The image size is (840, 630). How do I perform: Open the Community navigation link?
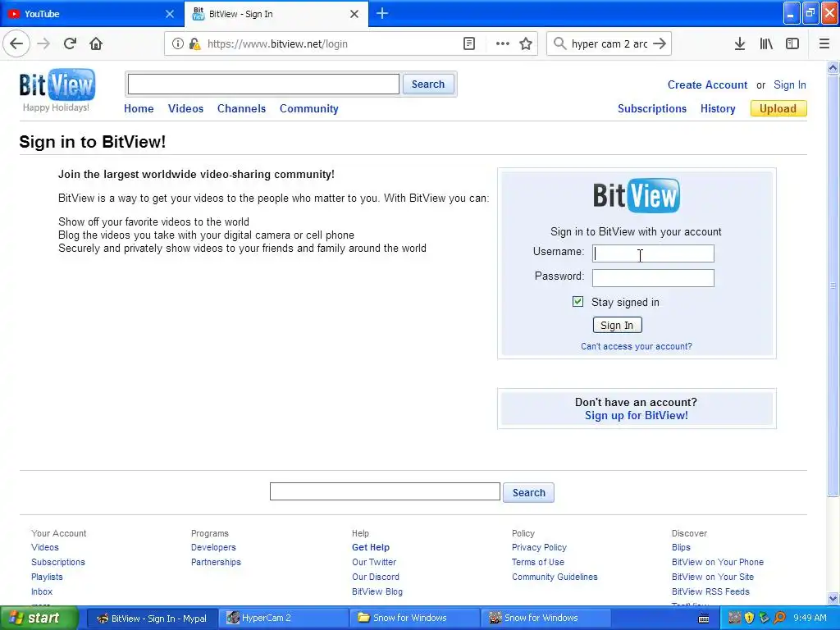tap(309, 109)
